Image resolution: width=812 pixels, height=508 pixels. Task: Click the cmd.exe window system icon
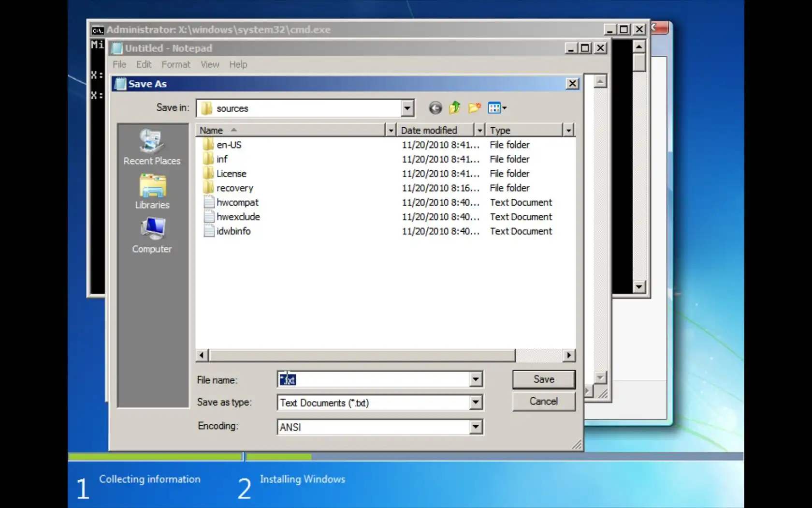coord(98,30)
